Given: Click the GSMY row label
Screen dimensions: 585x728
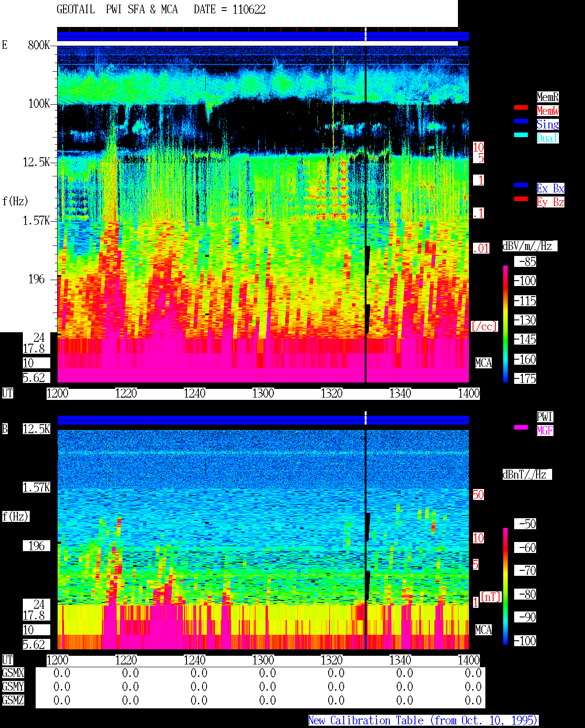Looking at the screenshot, I should click(13, 686).
